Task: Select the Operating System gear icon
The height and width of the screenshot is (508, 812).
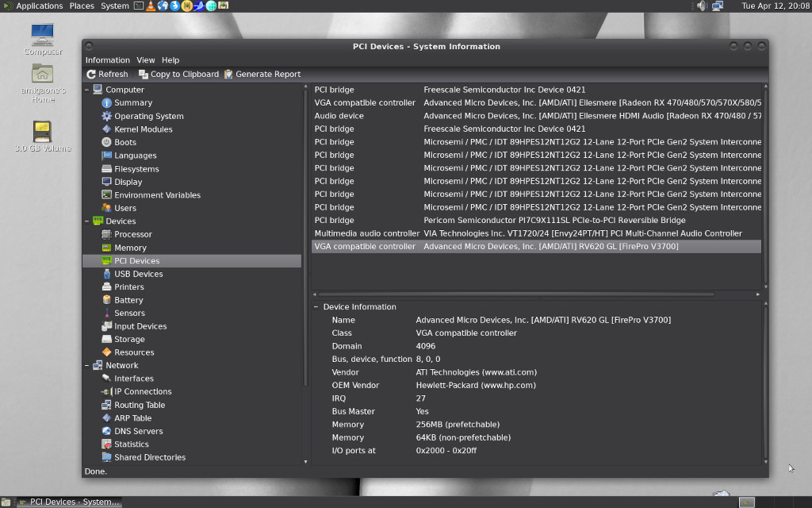Action: (x=106, y=116)
